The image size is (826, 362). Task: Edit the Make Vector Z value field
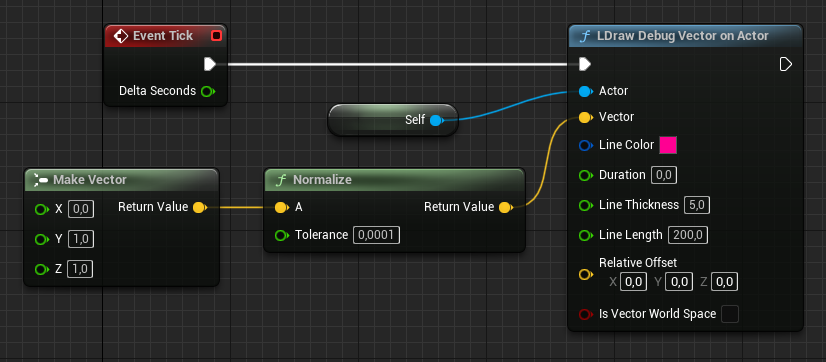click(81, 270)
